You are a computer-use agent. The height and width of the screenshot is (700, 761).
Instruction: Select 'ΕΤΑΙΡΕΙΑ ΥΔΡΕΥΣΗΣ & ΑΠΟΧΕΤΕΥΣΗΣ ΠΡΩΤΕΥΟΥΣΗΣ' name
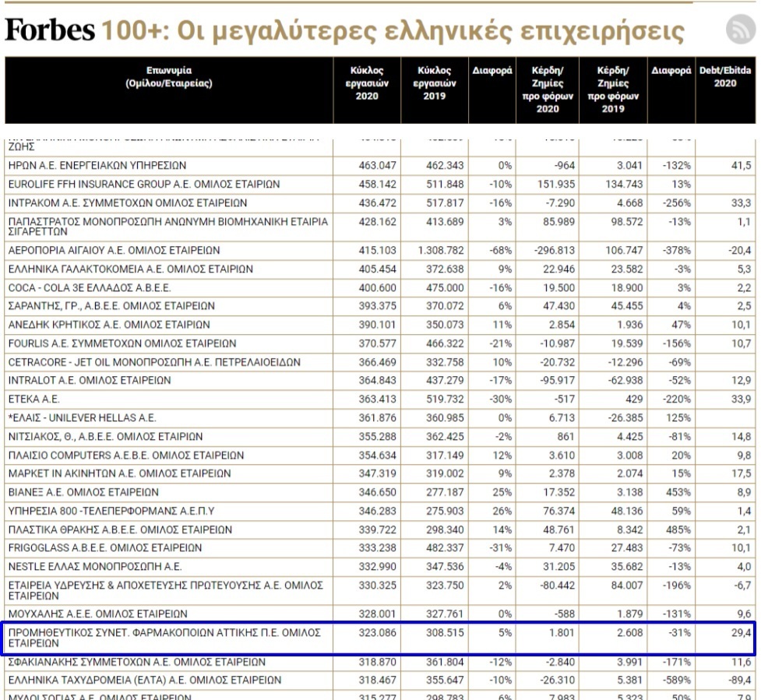[165, 590]
